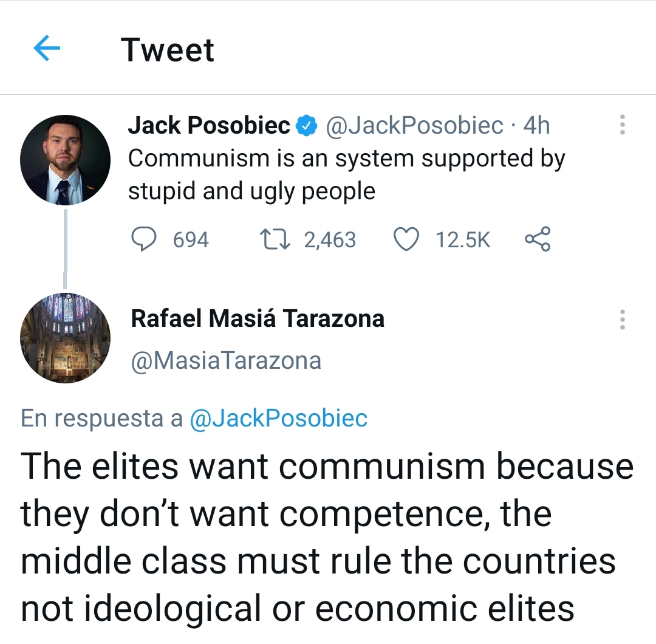
Task: Open more options for Rafael's reply
Action: pos(621,319)
